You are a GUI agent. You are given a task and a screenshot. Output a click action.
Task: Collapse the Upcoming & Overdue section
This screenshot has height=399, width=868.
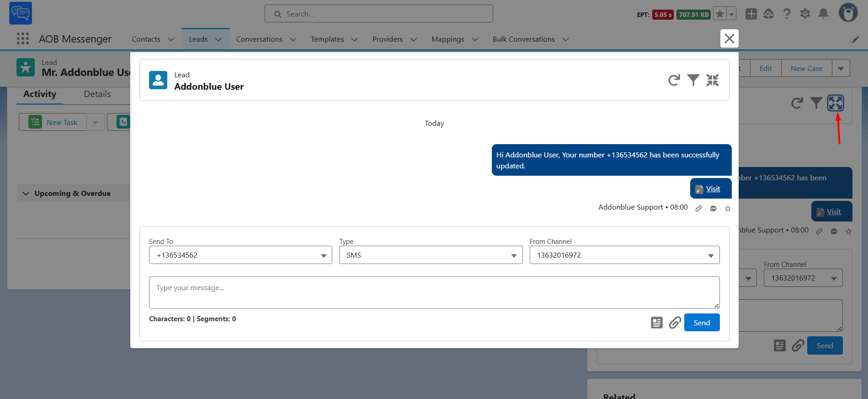click(26, 194)
